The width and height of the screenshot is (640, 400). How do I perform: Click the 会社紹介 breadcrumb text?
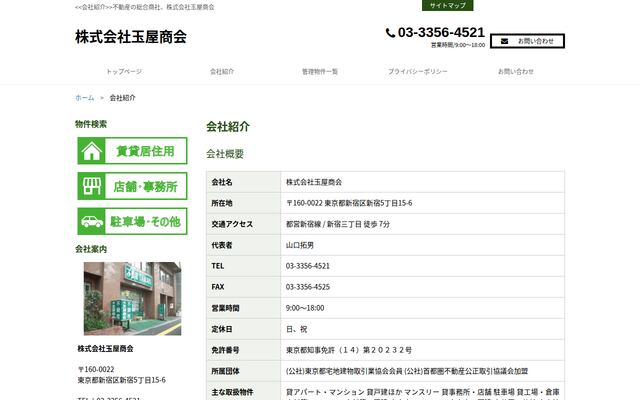pos(122,98)
